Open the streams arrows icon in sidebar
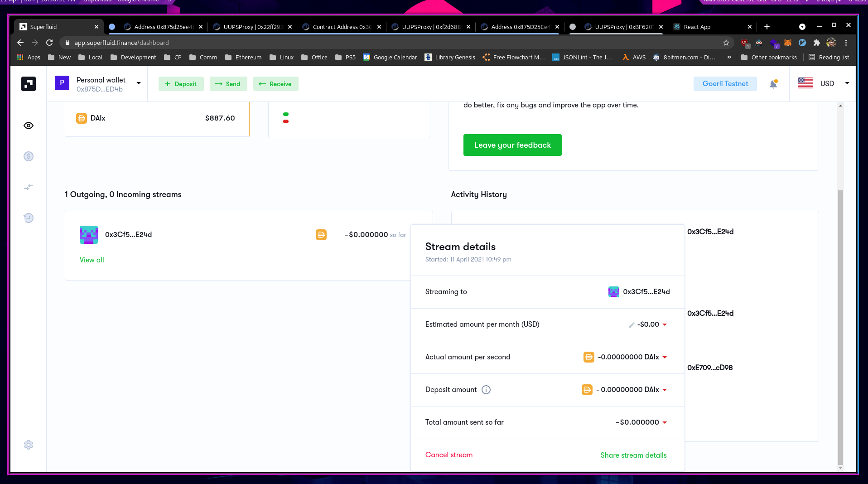The height and width of the screenshot is (484, 868). point(29,187)
